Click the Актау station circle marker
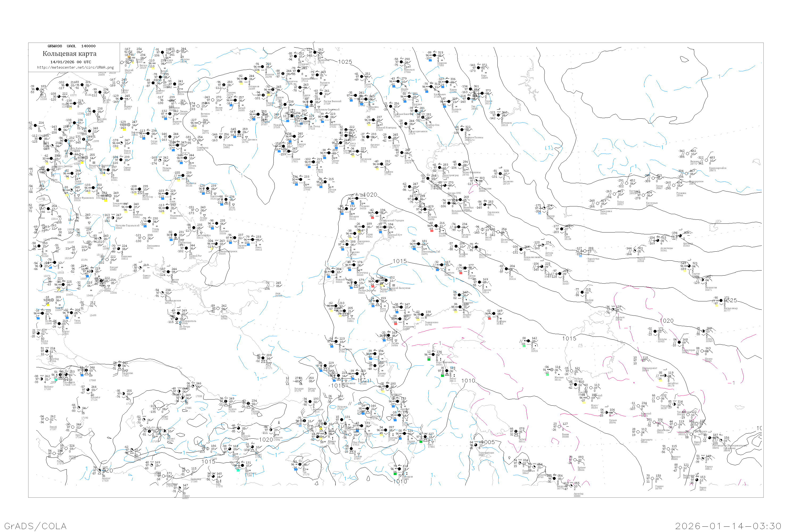The height and width of the screenshot is (532, 798). click(447, 371)
